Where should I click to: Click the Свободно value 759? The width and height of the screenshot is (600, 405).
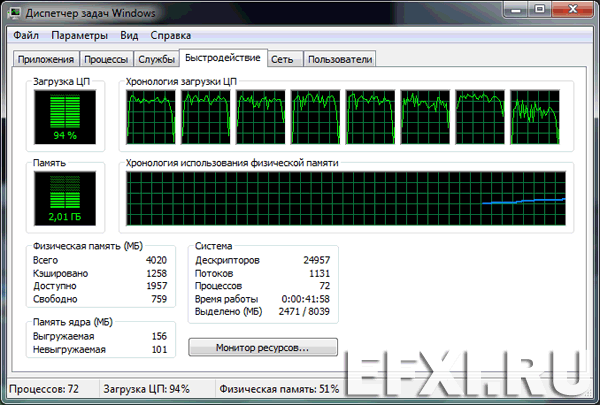pyautogui.click(x=159, y=299)
